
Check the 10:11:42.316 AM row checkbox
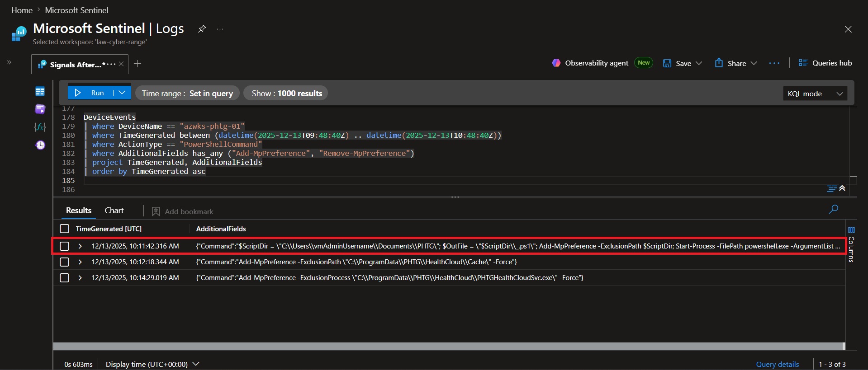65,246
